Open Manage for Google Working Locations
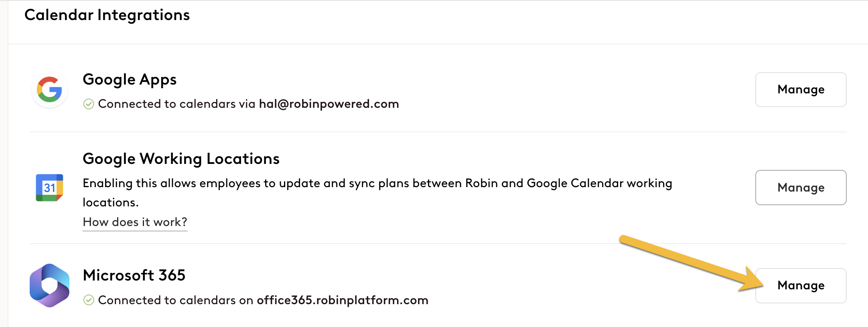 click(801, 188)
